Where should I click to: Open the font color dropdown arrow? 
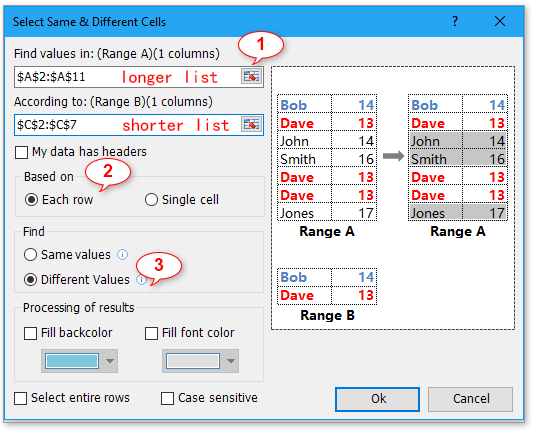[231, 361]
